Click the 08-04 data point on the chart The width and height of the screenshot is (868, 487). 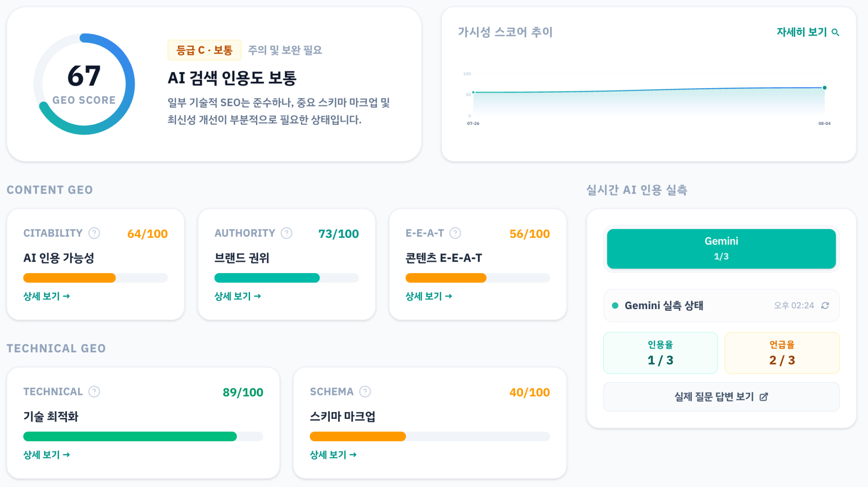[x=824, y=88]
